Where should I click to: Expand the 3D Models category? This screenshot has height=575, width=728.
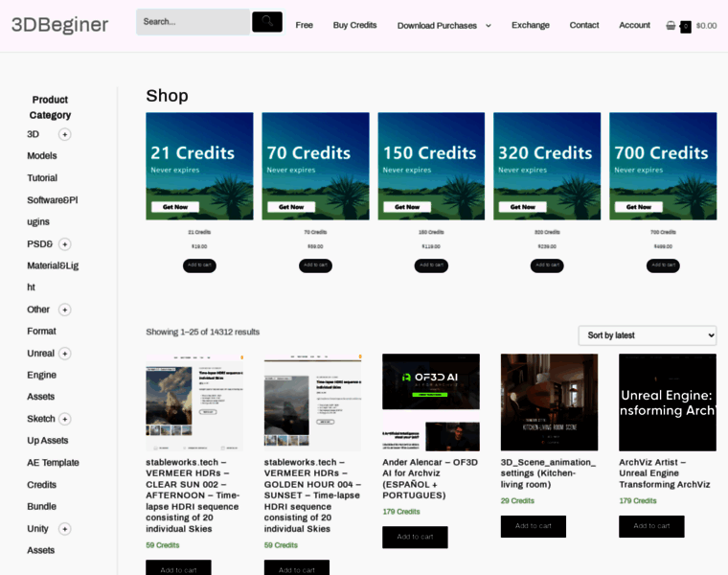(64, 134)
